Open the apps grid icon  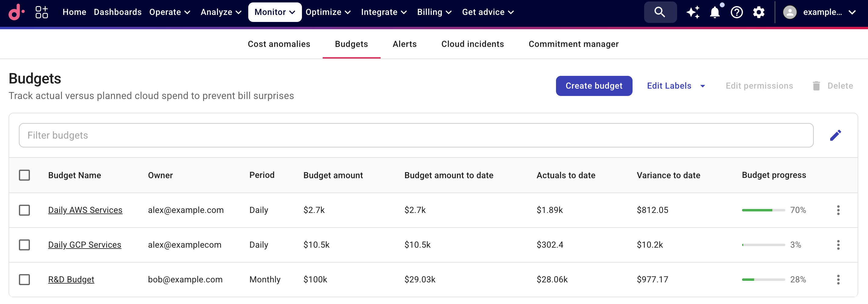41,12
